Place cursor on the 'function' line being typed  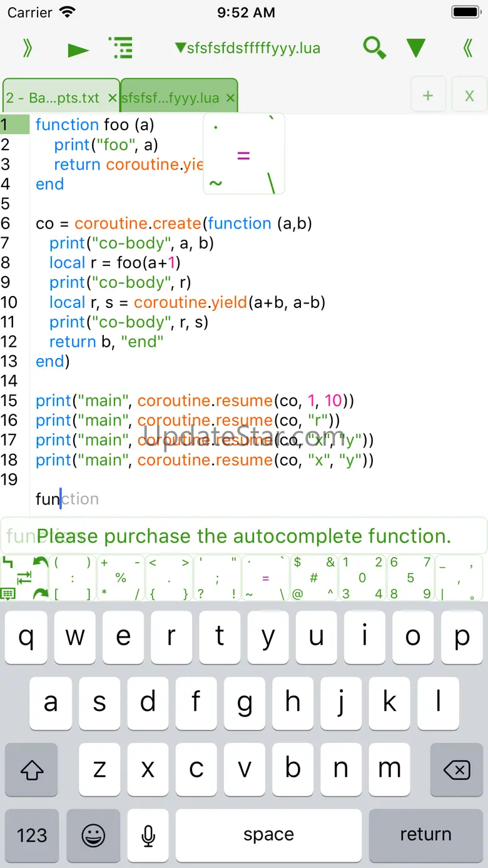(x=68, y=499)
